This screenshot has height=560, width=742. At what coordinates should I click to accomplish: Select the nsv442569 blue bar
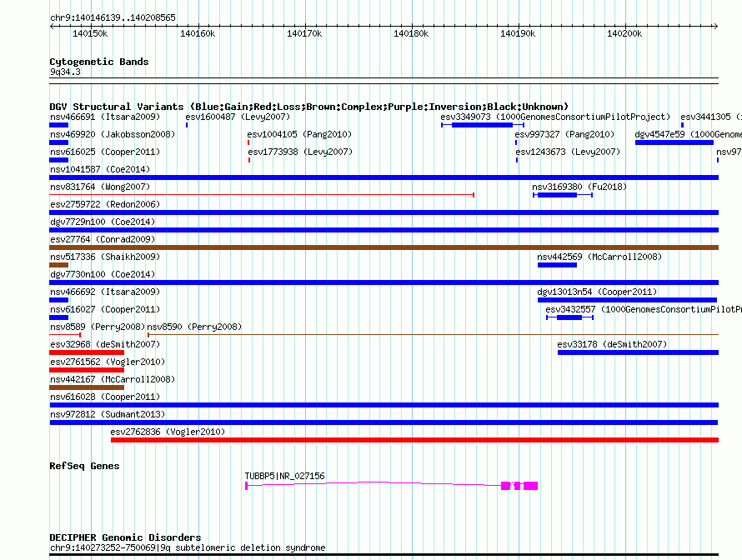(557, 265)
